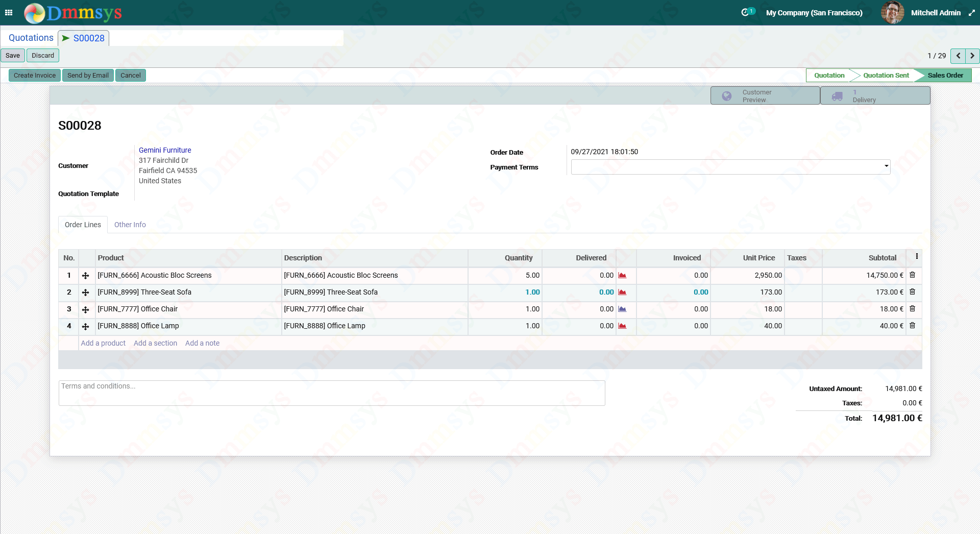Go to next record arrow
This screenshot has width=980, height=534.
point(972,56)
